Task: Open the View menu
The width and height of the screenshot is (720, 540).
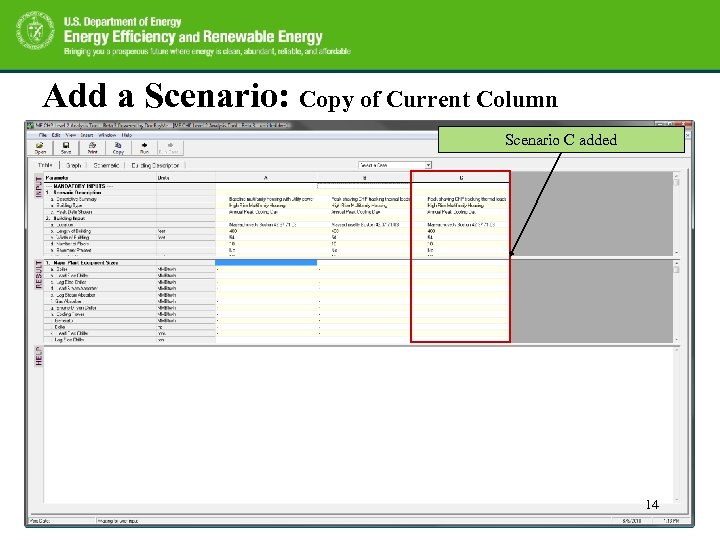Action: coord(70,135)
